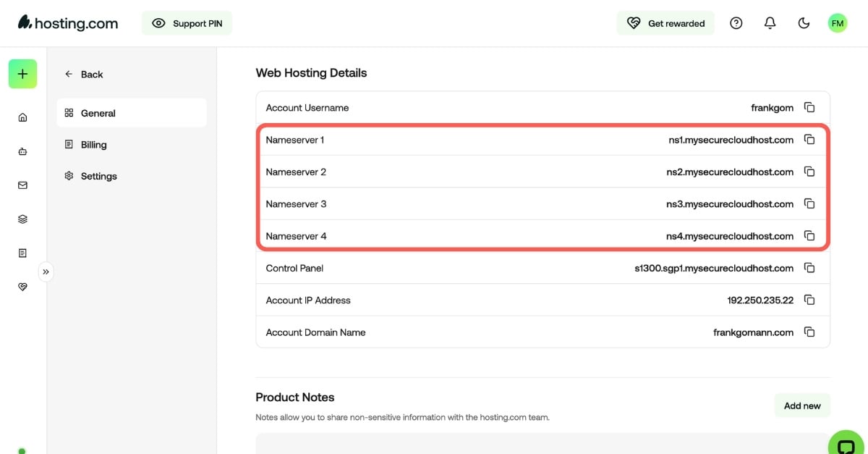
Task: Copy the Account Username frankgom
Action: pyautogui.click(x=809, y=108)
